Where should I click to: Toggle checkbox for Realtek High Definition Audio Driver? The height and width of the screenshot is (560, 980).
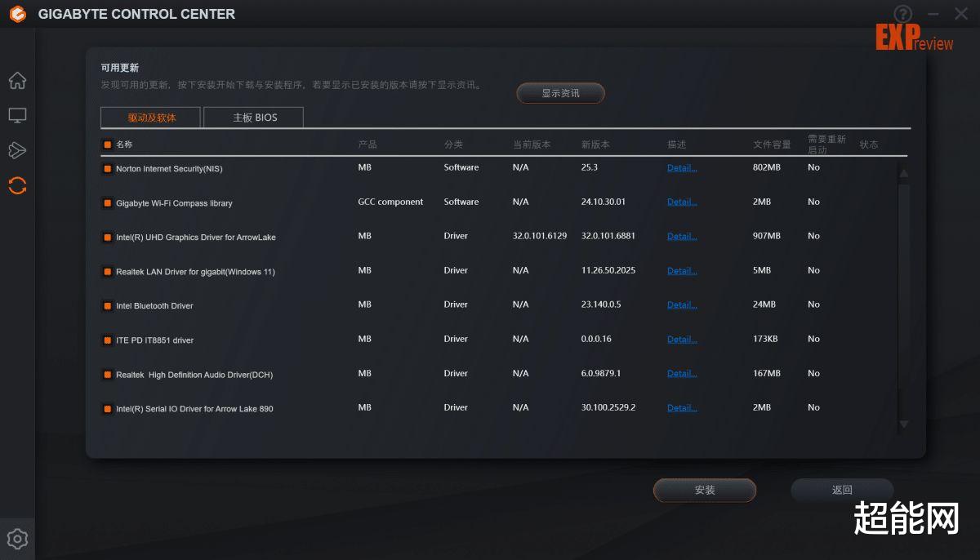coord(107,375)
